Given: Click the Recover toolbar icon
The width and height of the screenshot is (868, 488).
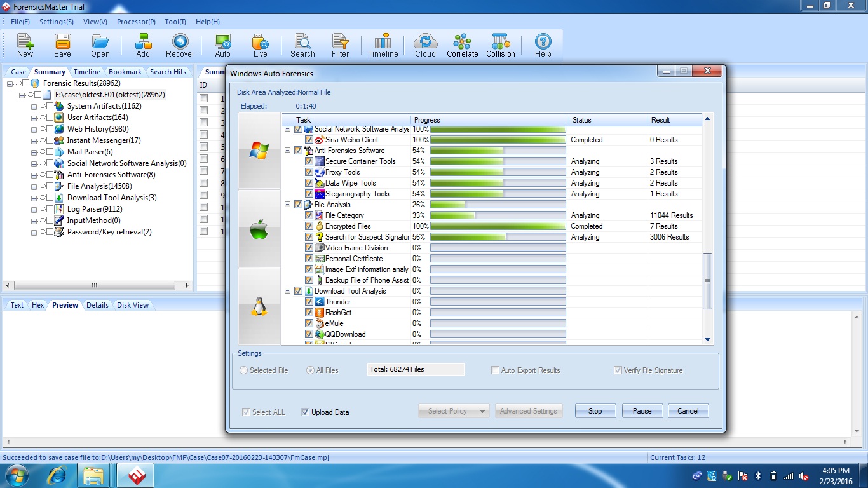Looking at the screenshot, I should pos(180,42).
